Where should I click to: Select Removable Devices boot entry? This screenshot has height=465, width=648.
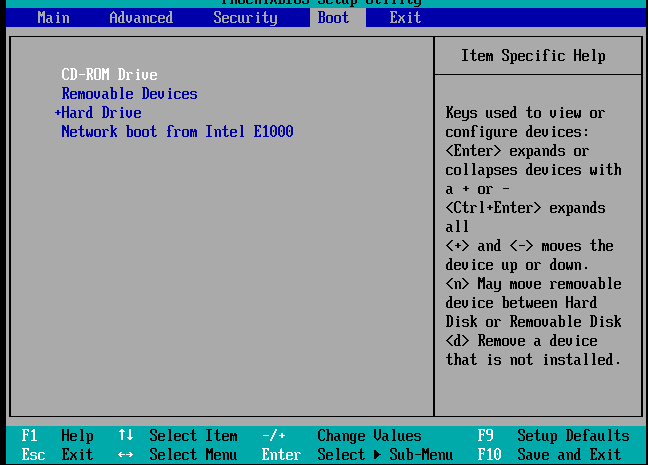tap(129, 94)
